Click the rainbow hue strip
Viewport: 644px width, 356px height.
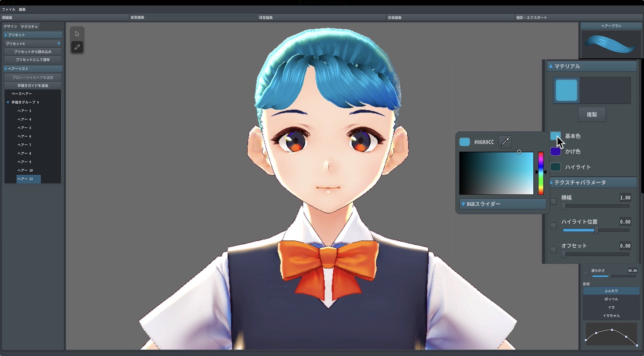pyautogui.click(x=541, y=173)
